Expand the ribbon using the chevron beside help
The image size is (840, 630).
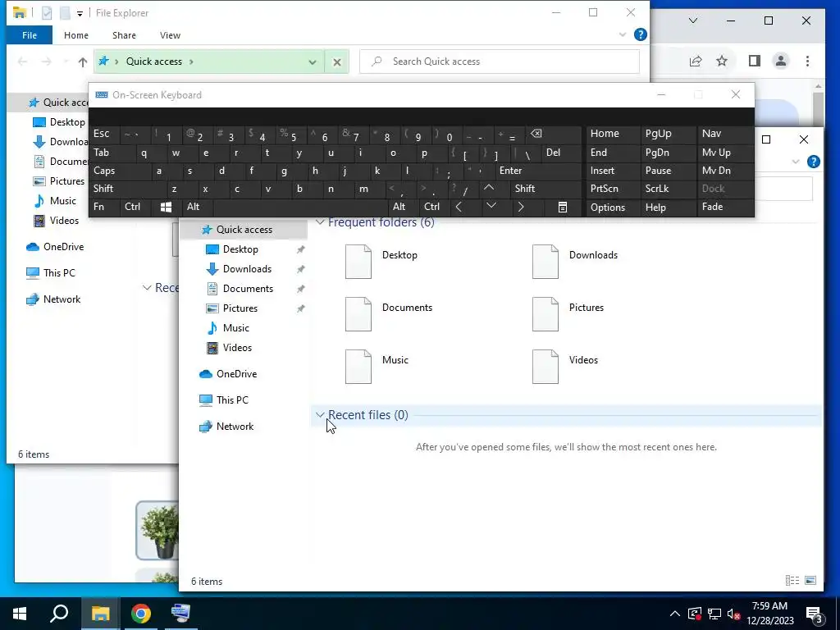click(x=622, y=34)
